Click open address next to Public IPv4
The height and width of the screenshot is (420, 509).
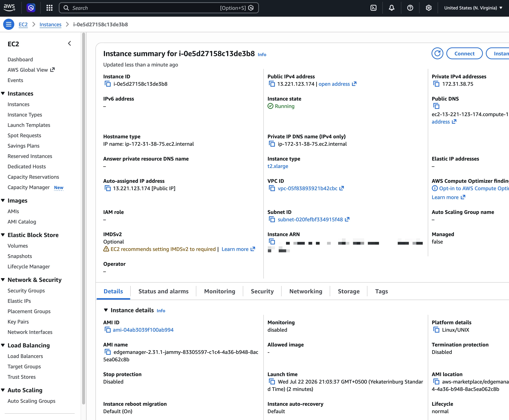[x=337, y=84]
